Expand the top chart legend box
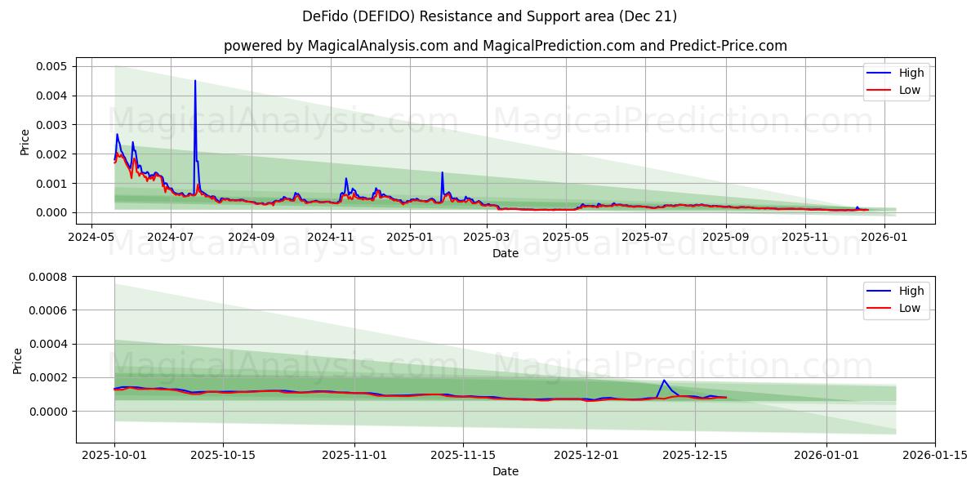This screenshot has width=980, height=490. click(x=897, y=81)
